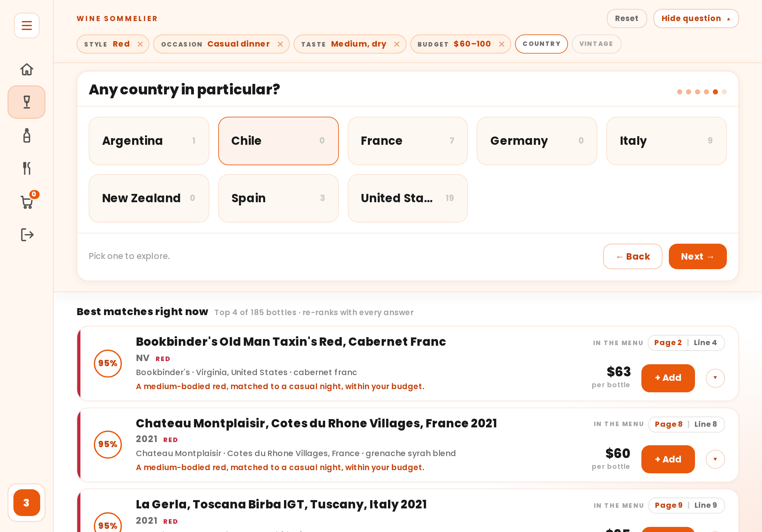Go to the home icon in sidebar
The image size is (762, 532).
coord(26,69)
